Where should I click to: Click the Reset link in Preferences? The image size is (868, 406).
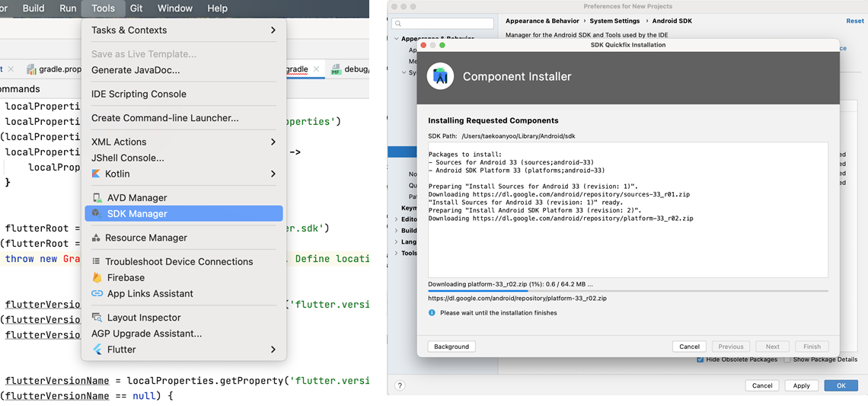coord(855,21)
